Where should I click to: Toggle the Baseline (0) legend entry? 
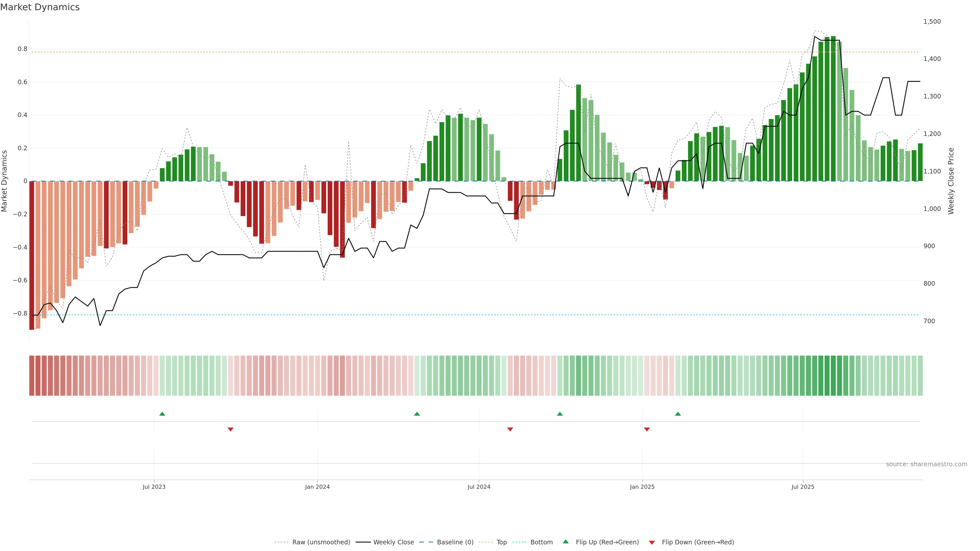pos(455,542)
